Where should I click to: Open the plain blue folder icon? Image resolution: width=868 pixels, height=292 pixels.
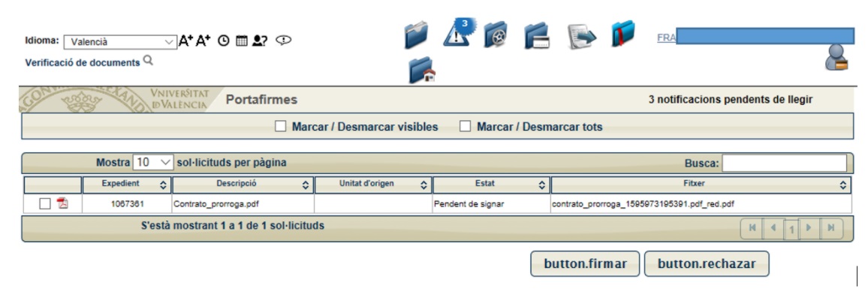pos(416,36)
